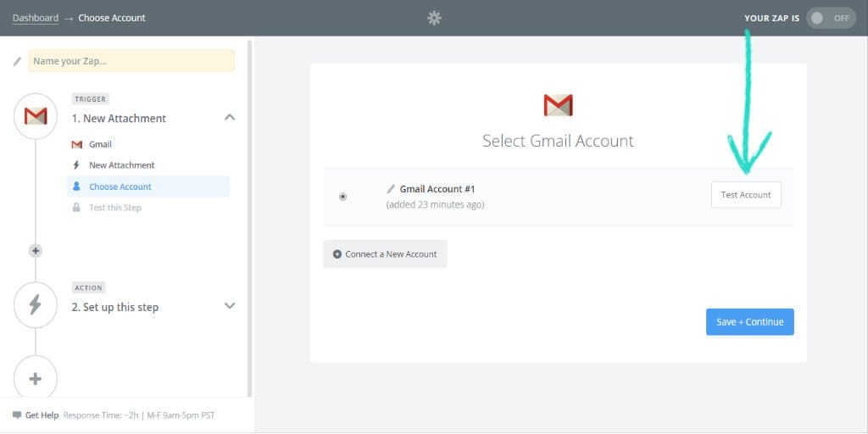
Task: Click the chat bubble Get Help icon
Action: pyautogui.click(x=17, y=415)
